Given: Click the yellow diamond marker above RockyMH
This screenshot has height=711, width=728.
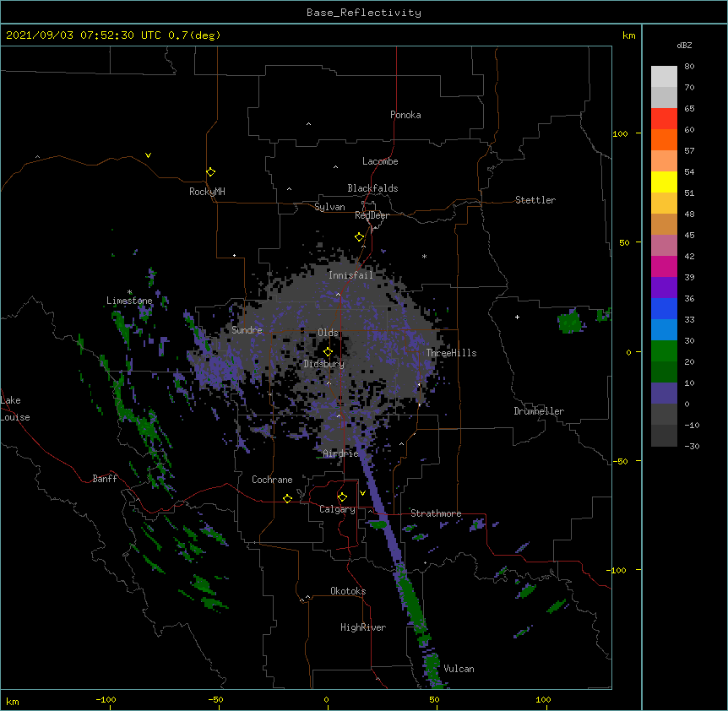Looking at the screenshot, I should (x=211, y=172).
